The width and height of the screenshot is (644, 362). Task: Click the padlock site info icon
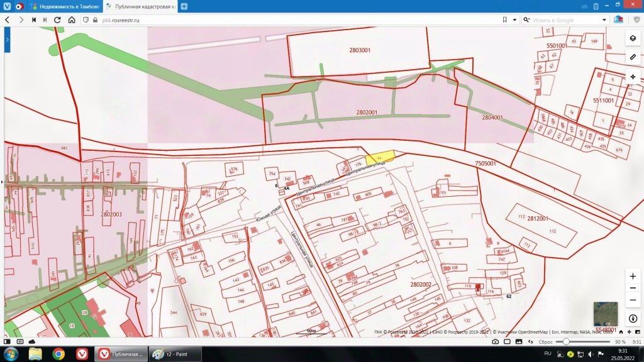click(x=96, y=19)
